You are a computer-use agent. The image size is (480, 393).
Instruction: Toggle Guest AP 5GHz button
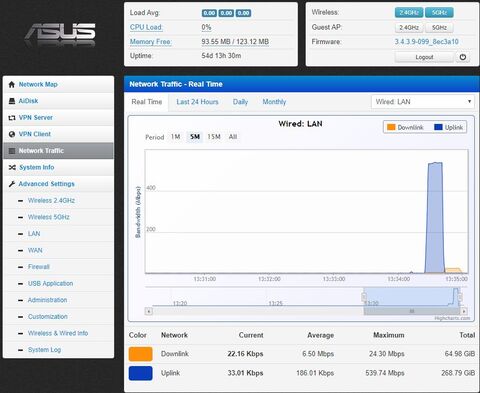point(439,28)
